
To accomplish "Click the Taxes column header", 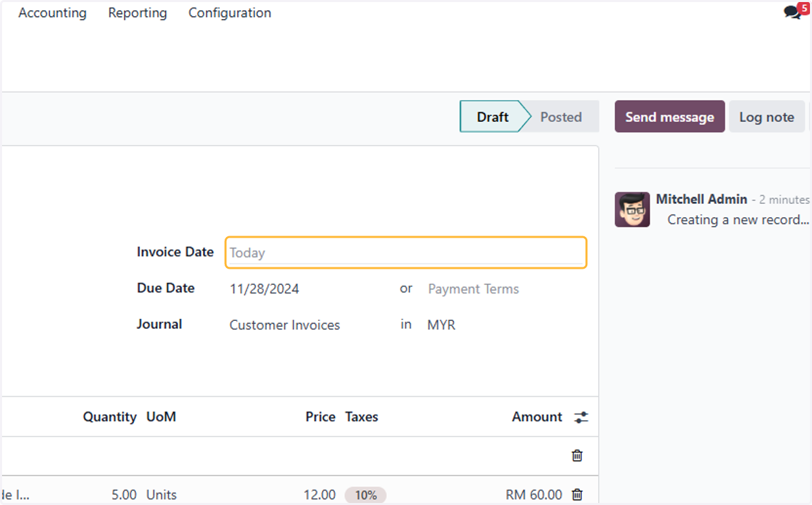I will pos(361,417).
